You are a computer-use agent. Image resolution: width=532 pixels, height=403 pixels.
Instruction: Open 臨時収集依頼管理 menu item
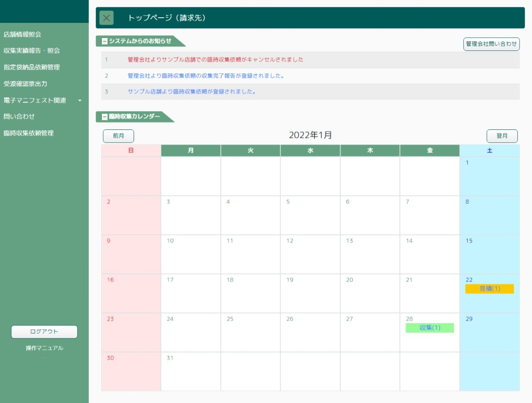click(x=28, y=133)
